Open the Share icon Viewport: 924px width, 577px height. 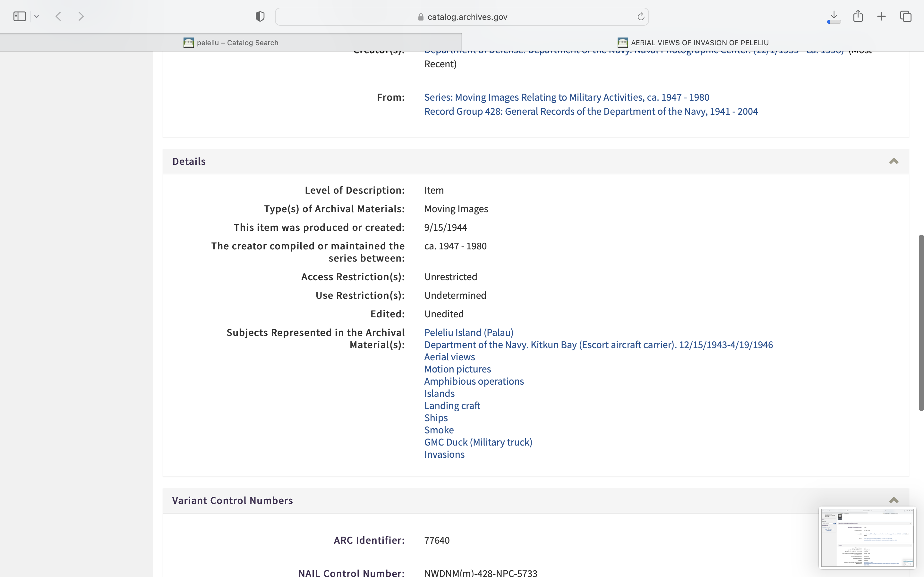[x=858, y=16]
